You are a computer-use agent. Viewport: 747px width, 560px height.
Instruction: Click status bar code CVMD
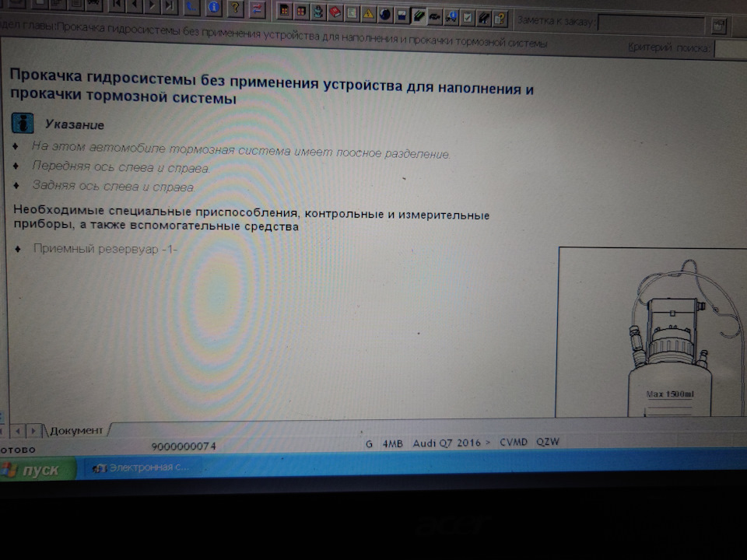tap(513, 442)
